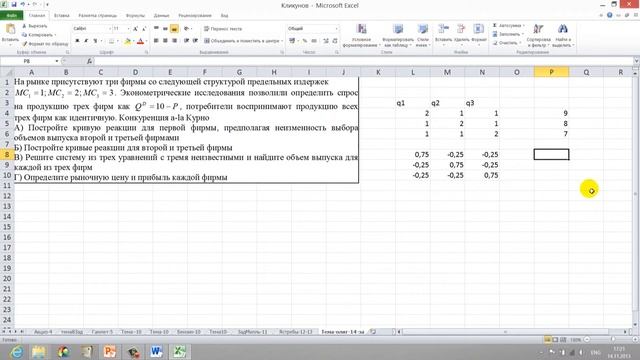This screenshot has width=640, height=360.
Task: Click Format Painter (Формат по образцу)
Action: pyautogui.click(x=45, y=43)
